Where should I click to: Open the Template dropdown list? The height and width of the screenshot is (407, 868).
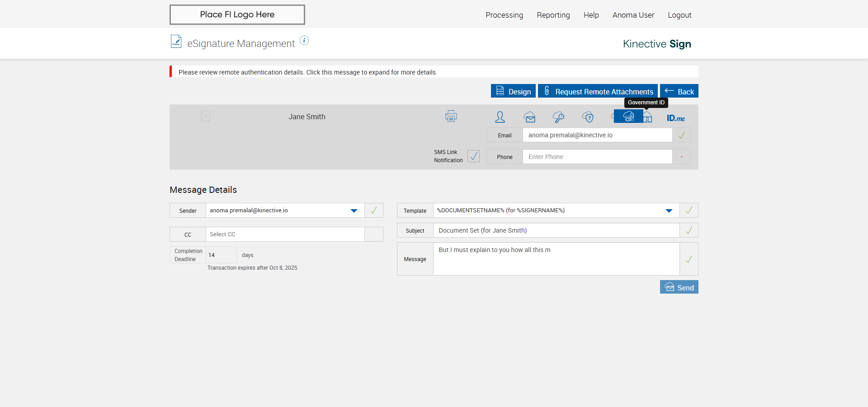click(x=669, y=211)
